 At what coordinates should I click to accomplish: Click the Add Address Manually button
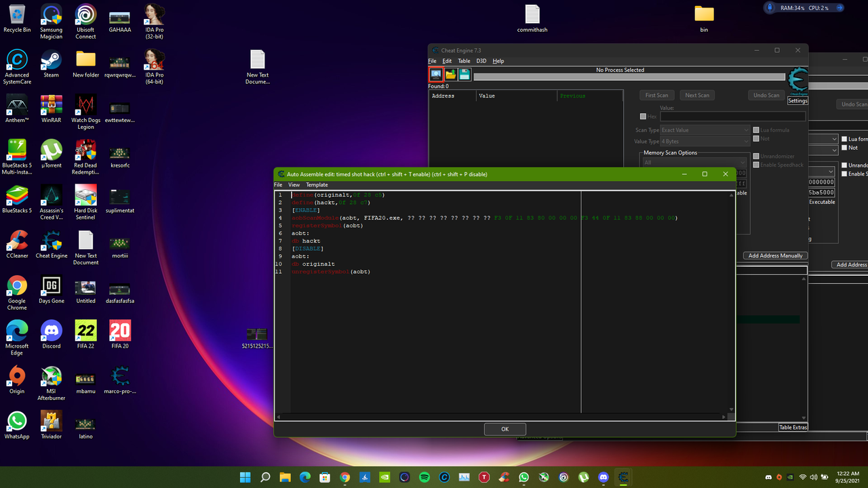point(775,256)
